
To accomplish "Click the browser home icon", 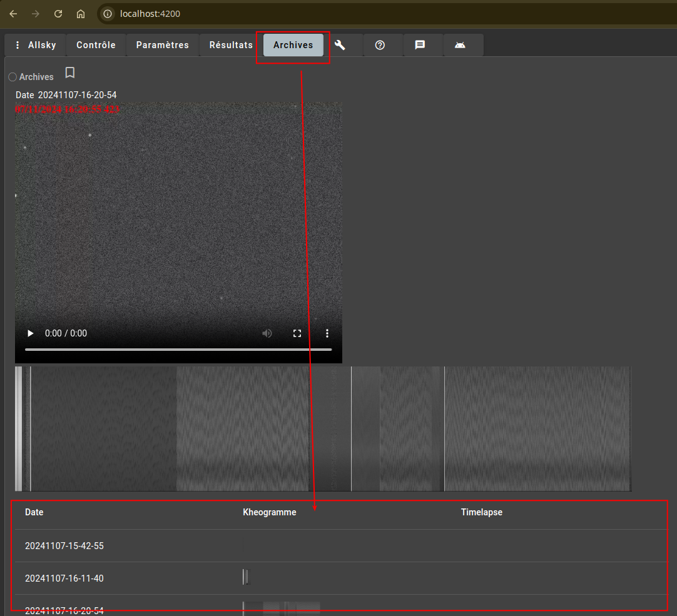I will [x=80, y=14].
